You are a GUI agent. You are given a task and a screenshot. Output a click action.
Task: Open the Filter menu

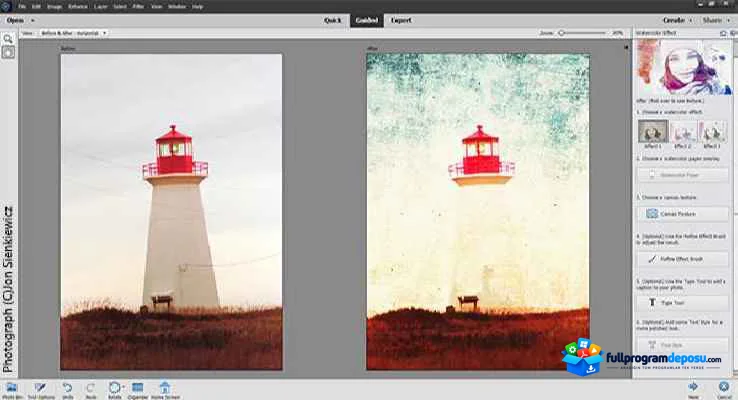click(138, 7)
